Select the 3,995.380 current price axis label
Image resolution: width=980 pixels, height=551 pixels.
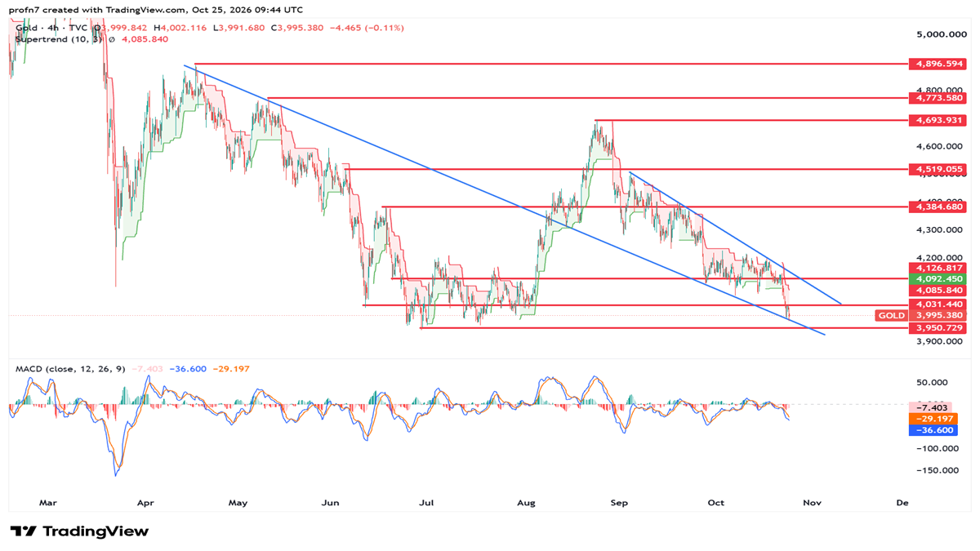(937, 315)
